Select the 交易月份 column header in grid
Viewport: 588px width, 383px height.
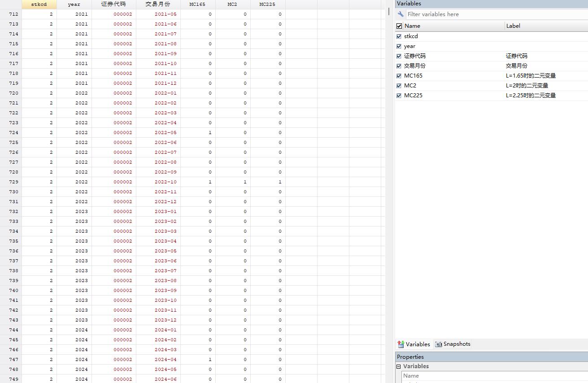tap(158, 4)
